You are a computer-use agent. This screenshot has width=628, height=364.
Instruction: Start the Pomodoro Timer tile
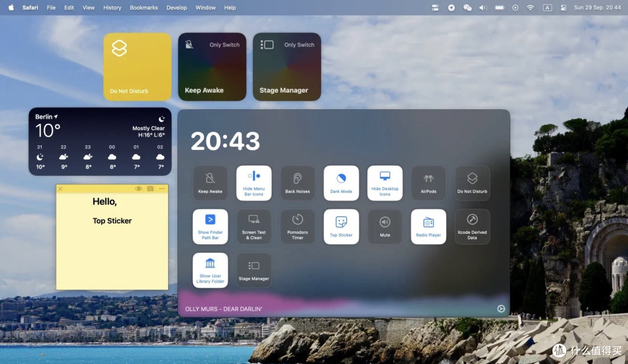(297, 227)
